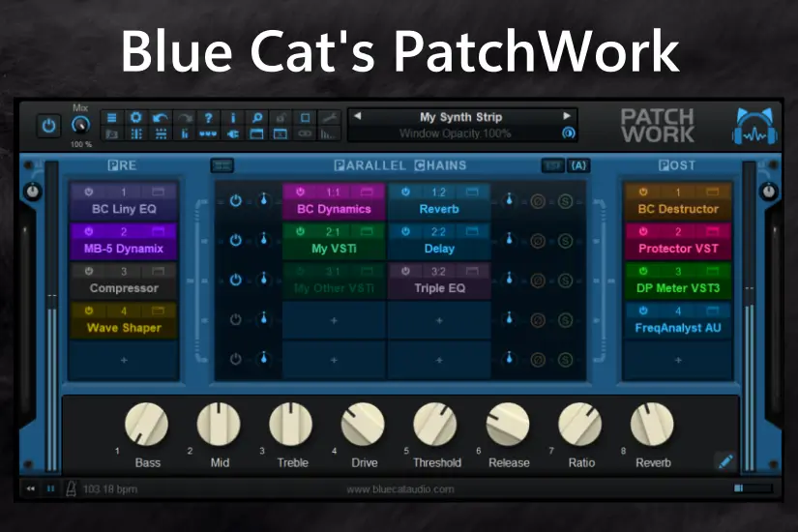Select the Wave Shaper plugin in PRE
The image size is (798, 532).
[x=124, y=328]
